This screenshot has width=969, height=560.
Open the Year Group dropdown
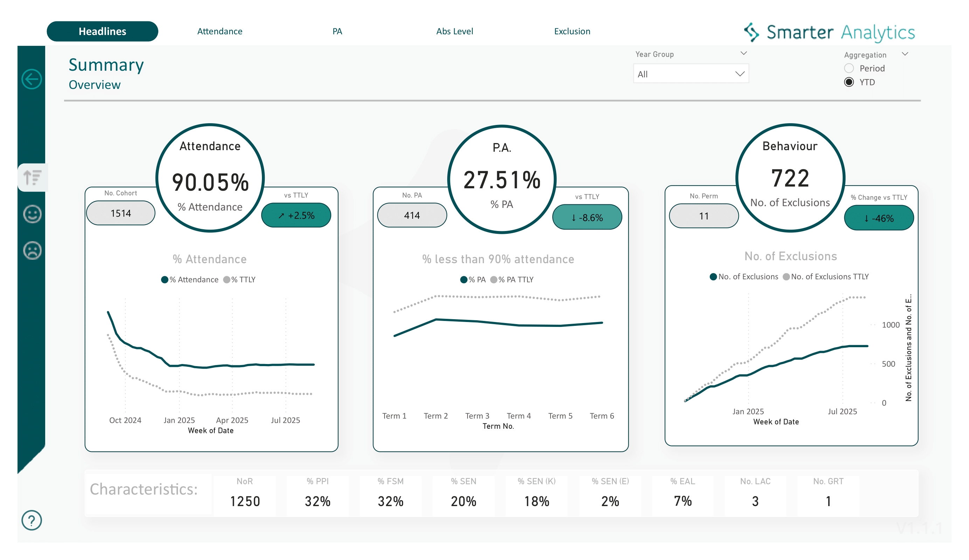click(691, 73)
